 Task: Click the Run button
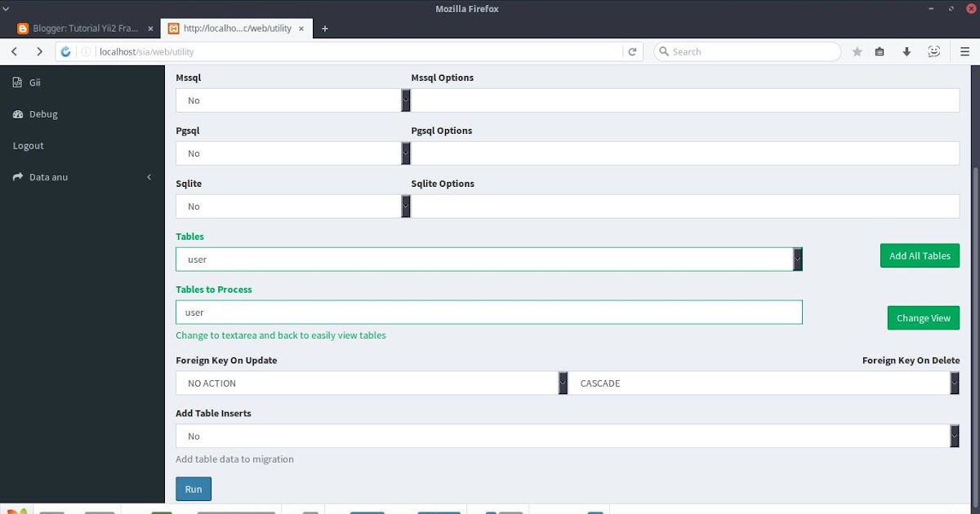point(193,488)
